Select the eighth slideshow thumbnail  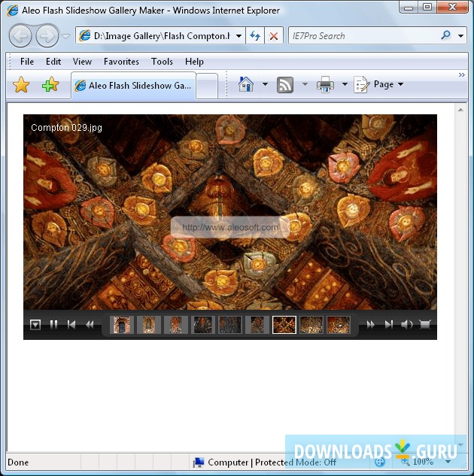point(311,325)
